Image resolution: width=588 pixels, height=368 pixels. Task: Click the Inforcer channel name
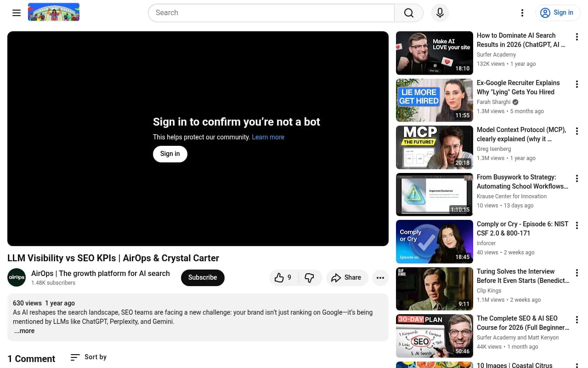(x=486, y=243)
